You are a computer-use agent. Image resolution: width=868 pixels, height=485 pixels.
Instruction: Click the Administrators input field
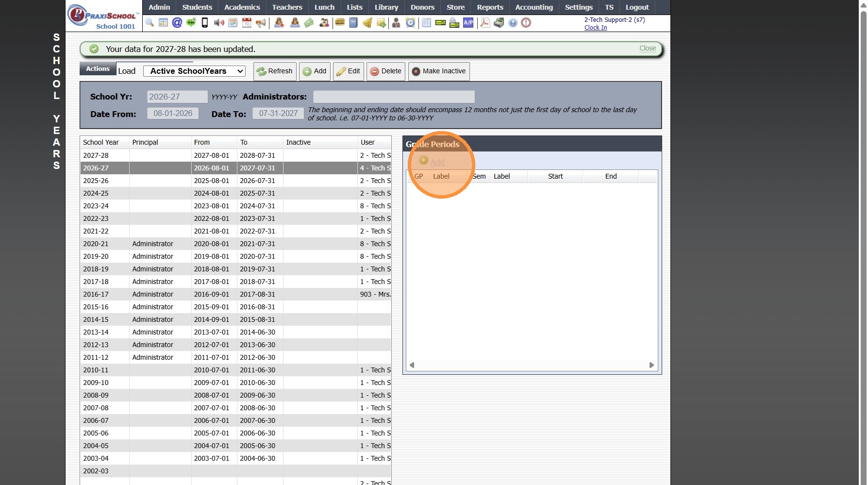(394, 97)
